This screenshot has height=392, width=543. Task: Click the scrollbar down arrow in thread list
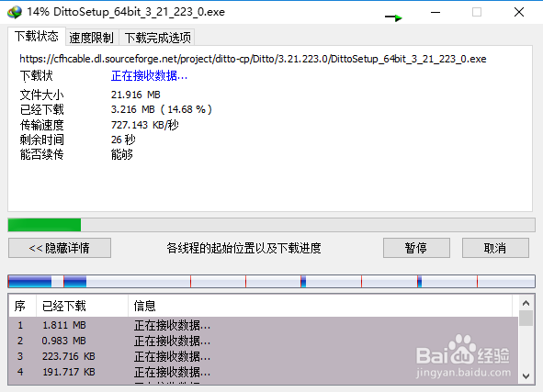coord(526,376)
